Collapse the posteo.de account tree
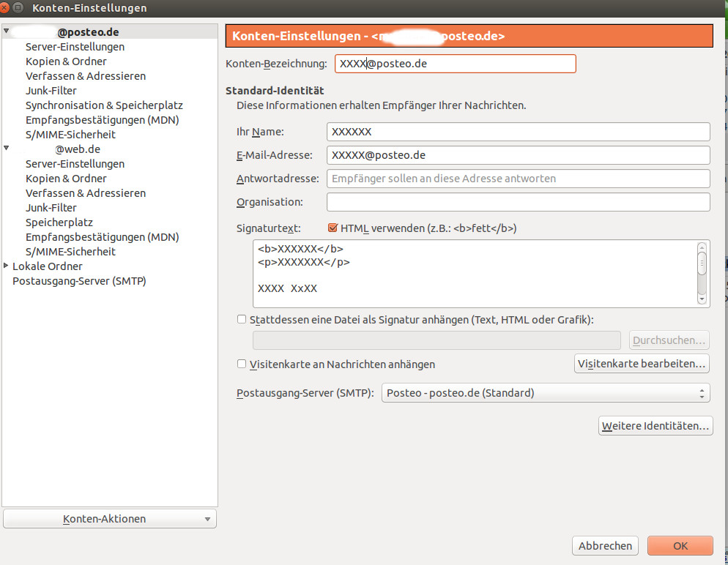728x565 pixels. (x=6, y=31)
